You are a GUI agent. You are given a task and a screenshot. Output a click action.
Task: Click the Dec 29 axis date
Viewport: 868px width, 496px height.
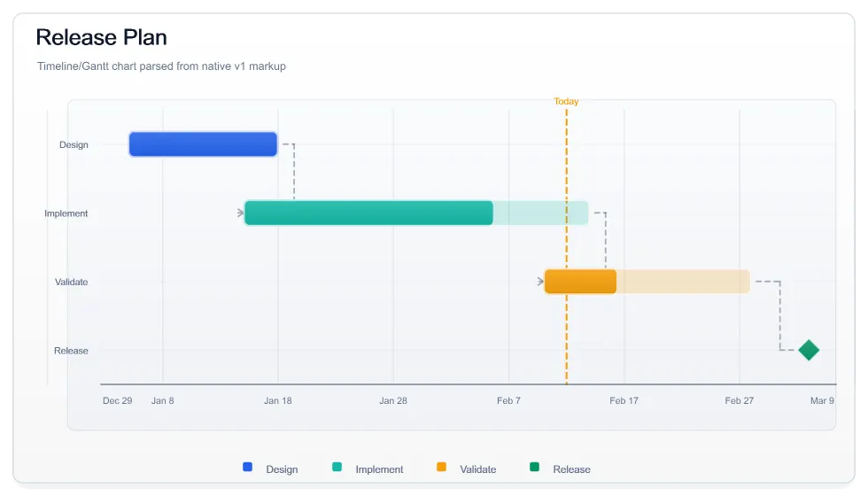tap(117, 400)
